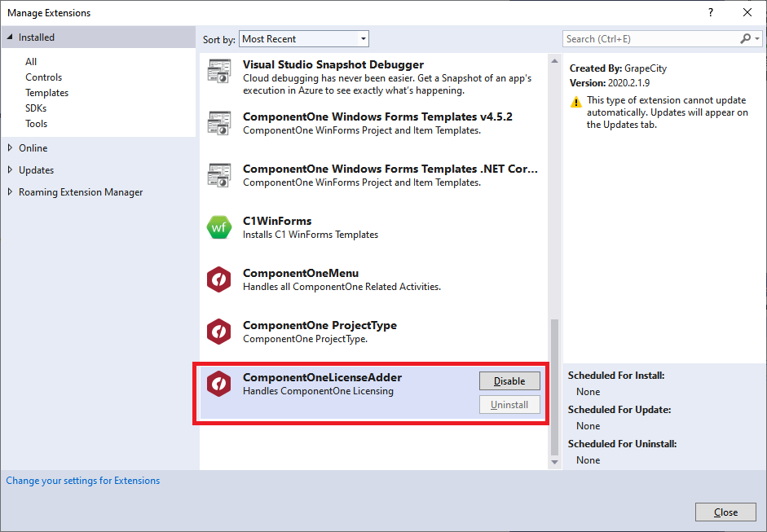
Task: Click the scrollbar up arrow
Action: (554, 60)
